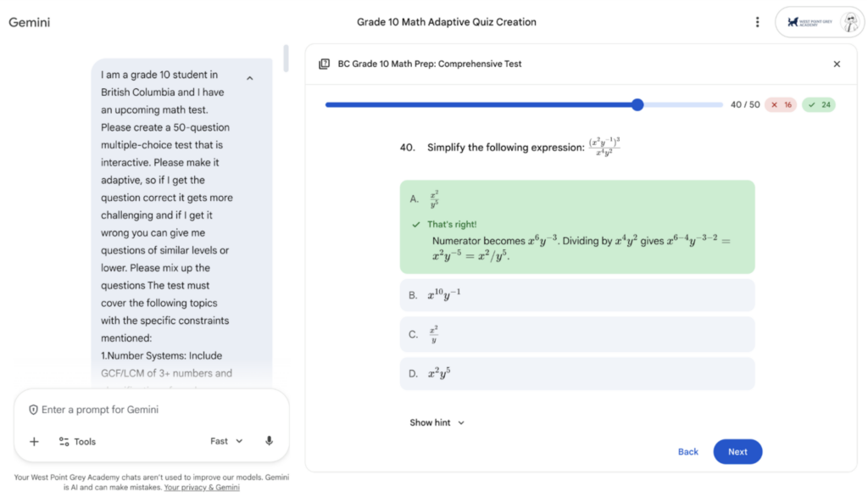Image resolution: width=868 pixels, height=497 pixels.
Task: Click the shield icon in prompt box
Action: pos(33,410)
